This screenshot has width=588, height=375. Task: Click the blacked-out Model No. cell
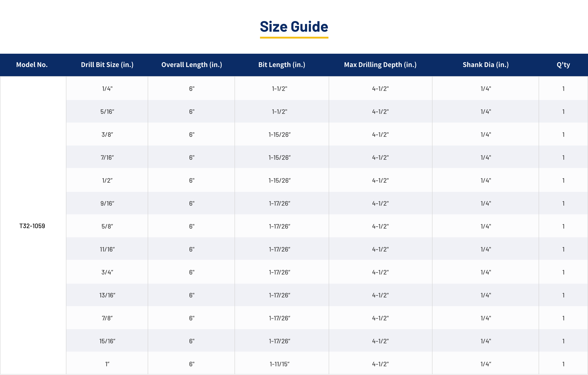pyautogui.click(x=33, y=248)
